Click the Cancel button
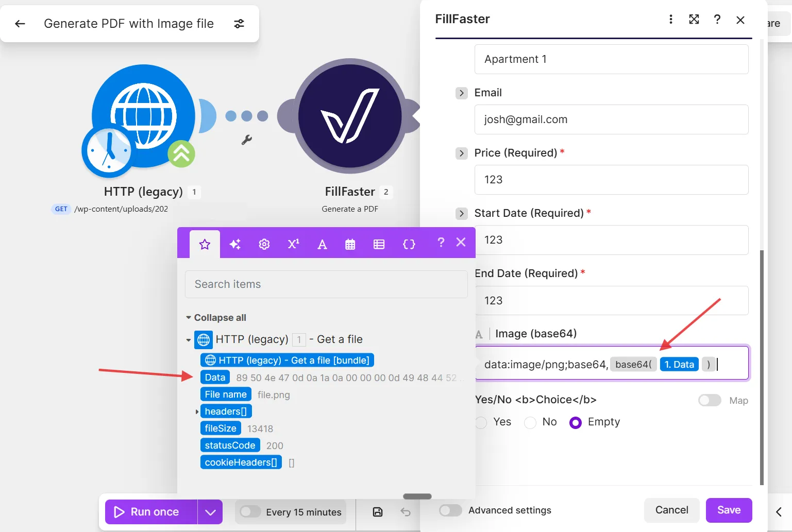 (x=671, y=510)
